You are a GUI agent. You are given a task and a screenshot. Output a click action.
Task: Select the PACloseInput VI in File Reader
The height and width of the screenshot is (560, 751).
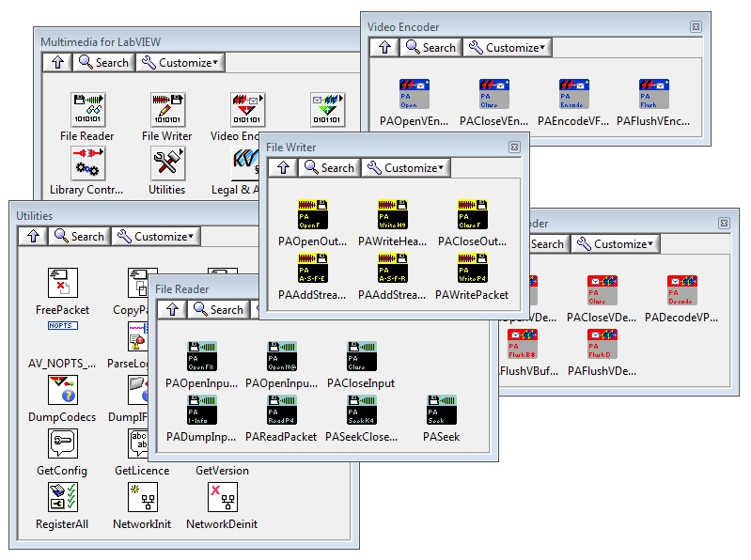(362, 356)
